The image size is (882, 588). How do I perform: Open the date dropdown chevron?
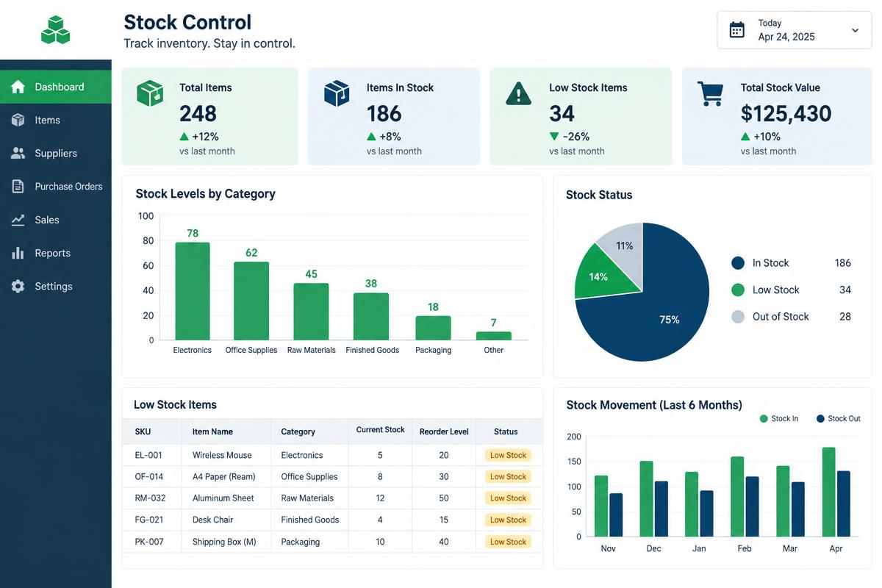click(855, 30)
